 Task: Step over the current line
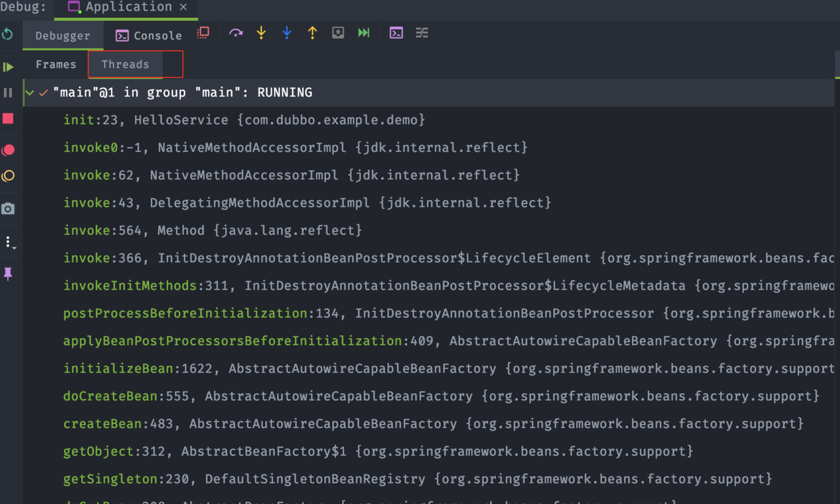tap(236, 33)
